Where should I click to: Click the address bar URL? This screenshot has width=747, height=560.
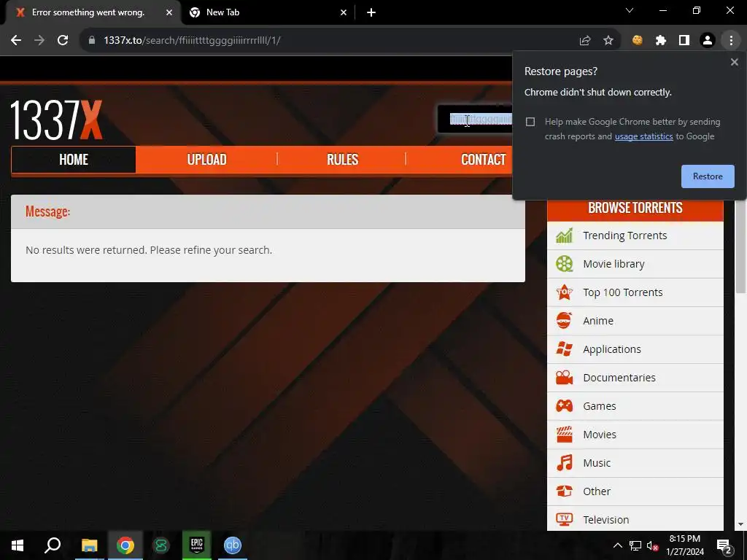(192, 41)
